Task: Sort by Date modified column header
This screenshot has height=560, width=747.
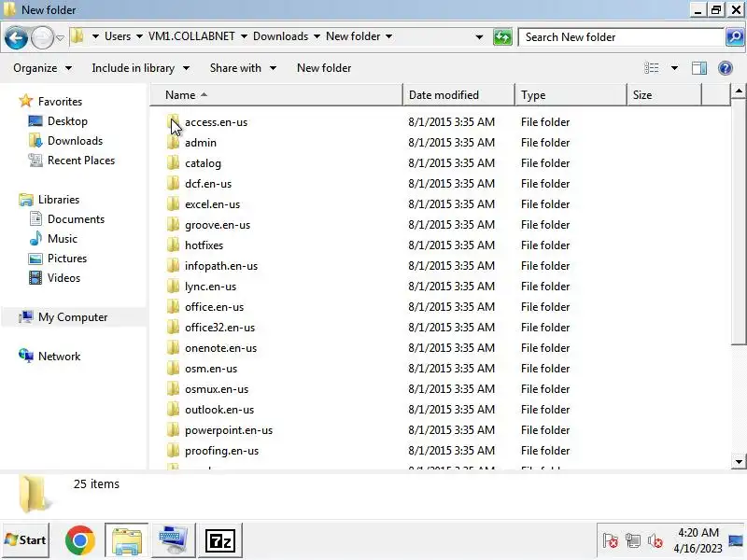Action: pos(458,95)
